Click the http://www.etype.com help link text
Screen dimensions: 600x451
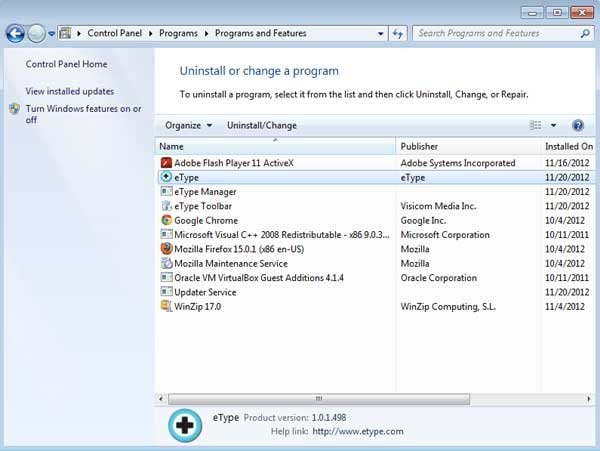pyautogui.click(x=358, y=431)
